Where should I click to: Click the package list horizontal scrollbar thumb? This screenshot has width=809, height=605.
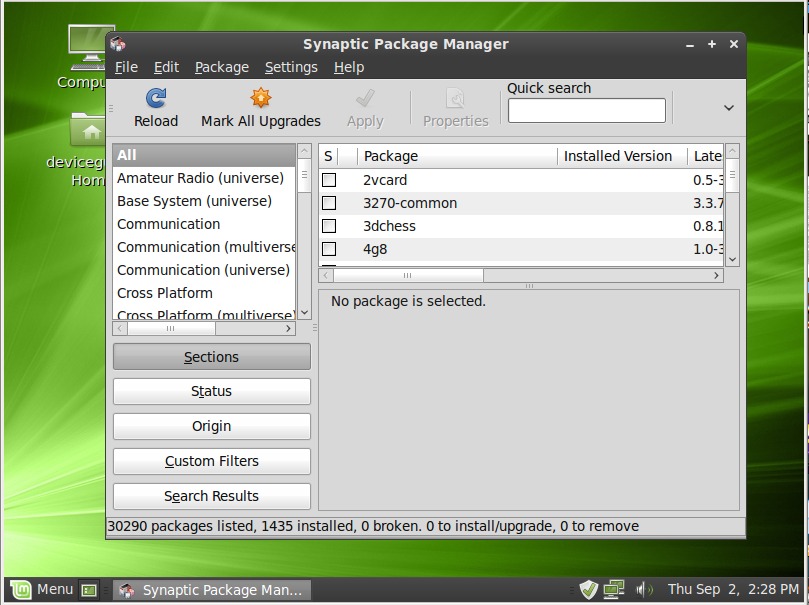click(x=408, y=275)
